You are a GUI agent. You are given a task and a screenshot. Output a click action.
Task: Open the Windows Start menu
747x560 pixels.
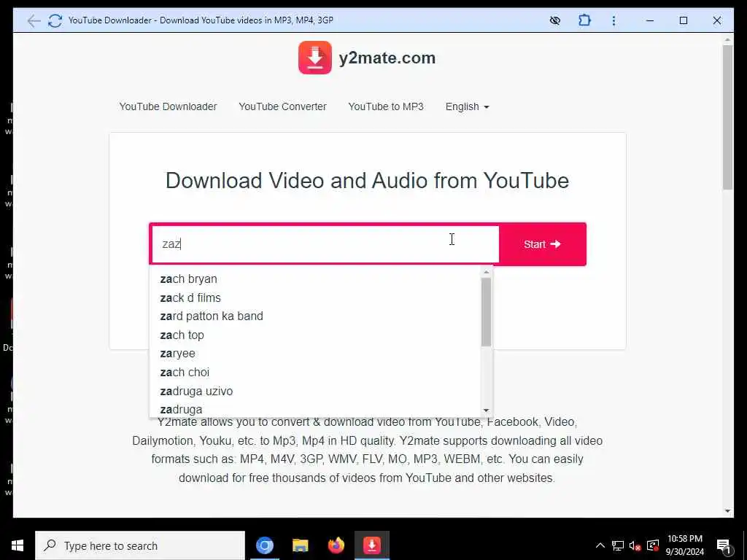[x=18, y=545]
